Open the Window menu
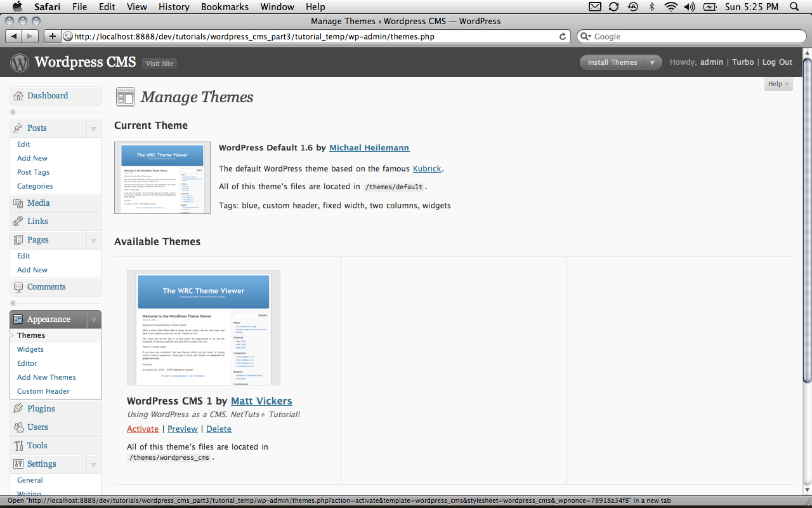This screenshot has height=508, width=812. coord(278,7)
